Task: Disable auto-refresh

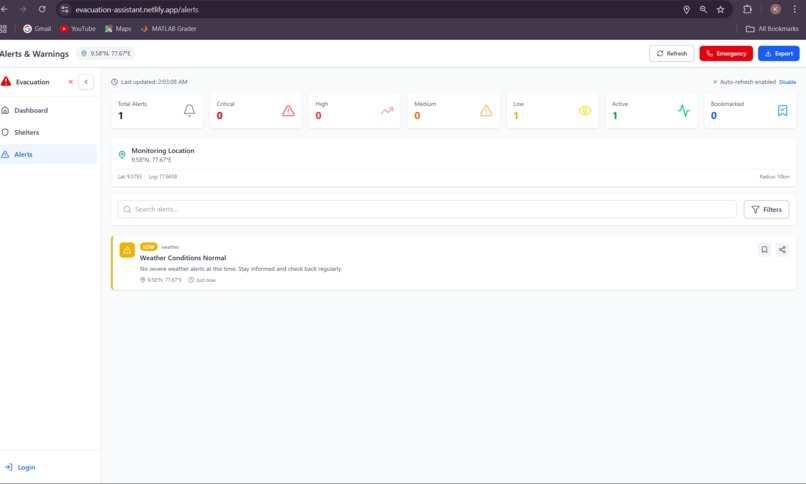Action: tap(787, 82)
